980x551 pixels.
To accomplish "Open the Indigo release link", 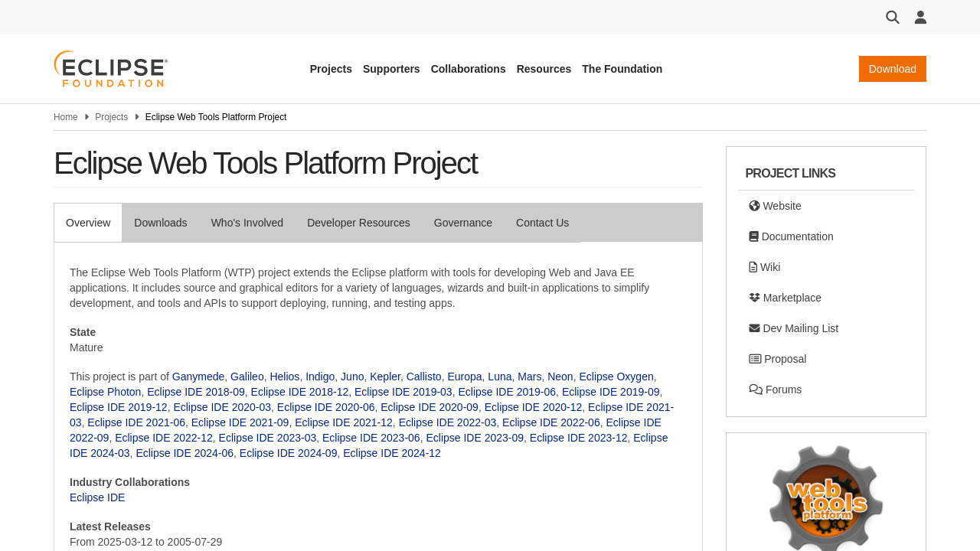I will [320, 377].
